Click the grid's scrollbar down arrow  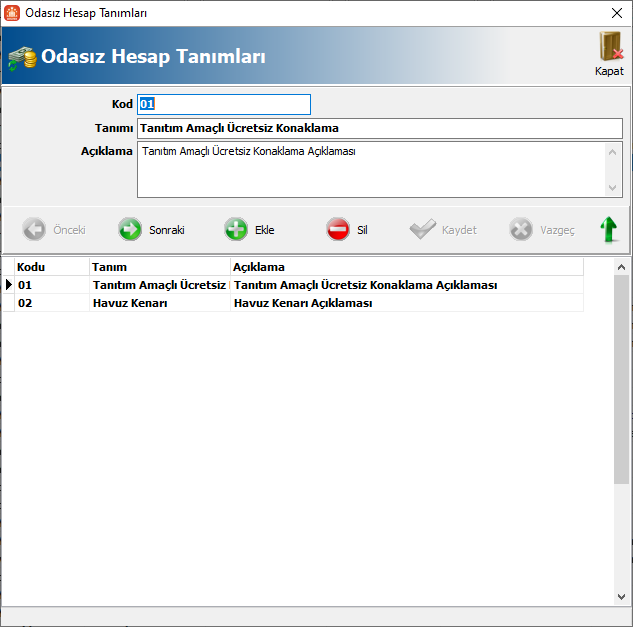pyautogui.click(x=621, y=596)
